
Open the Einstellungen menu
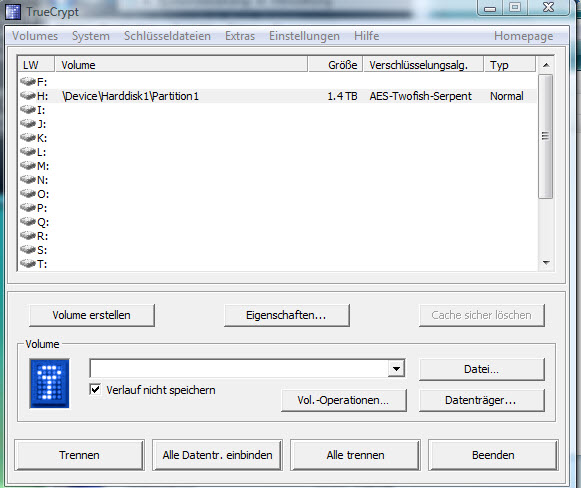304,36
